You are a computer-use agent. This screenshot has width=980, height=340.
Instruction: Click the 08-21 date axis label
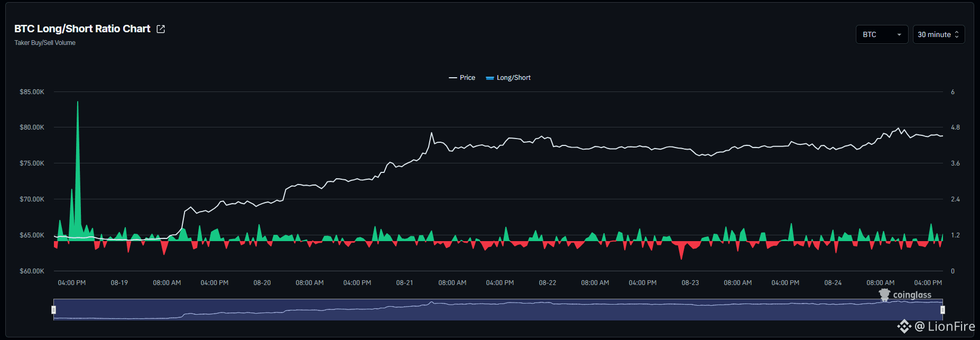click(405, 283)
